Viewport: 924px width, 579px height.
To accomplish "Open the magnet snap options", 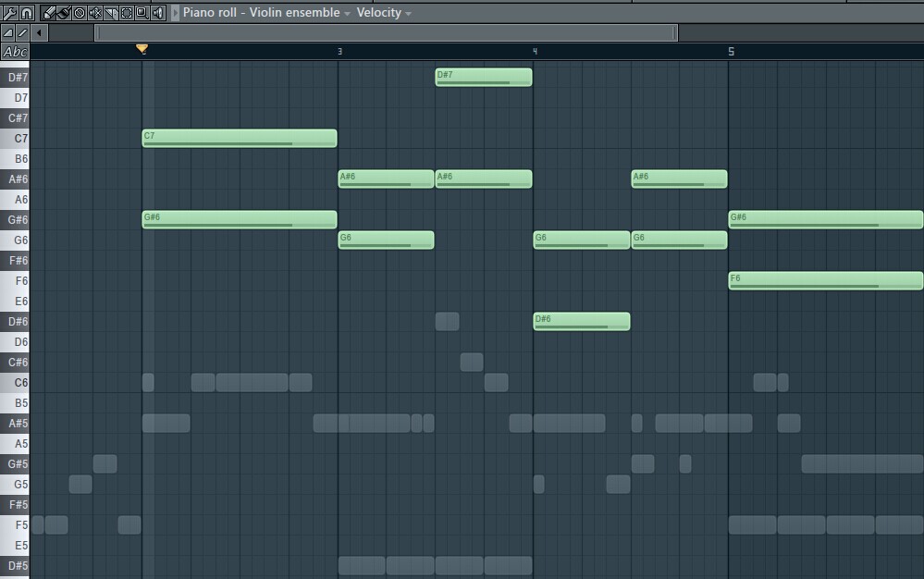I will (27, 12).
